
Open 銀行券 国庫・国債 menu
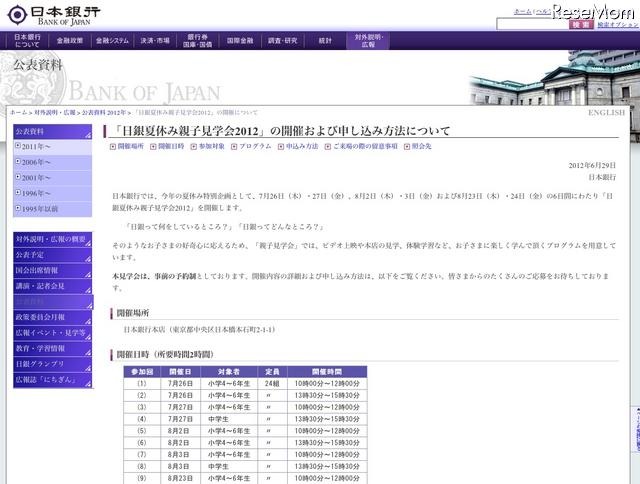198,40
